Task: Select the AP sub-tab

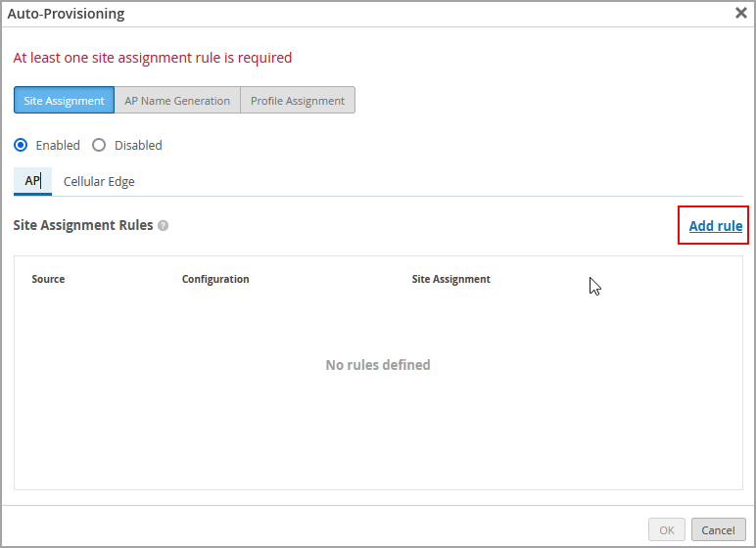Action: [x=32, y=181]
